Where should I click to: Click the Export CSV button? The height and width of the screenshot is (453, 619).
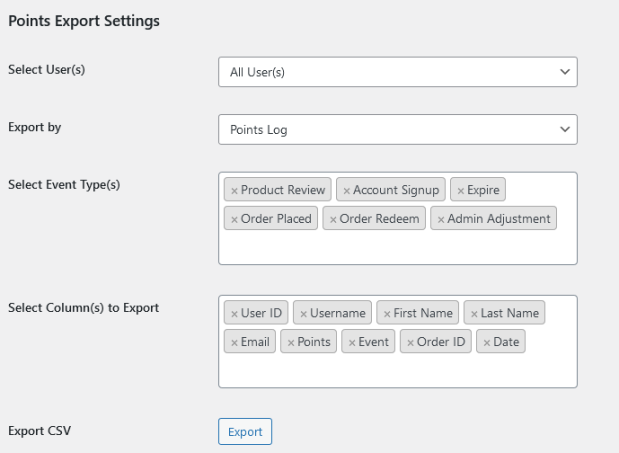tap(244, 432)
